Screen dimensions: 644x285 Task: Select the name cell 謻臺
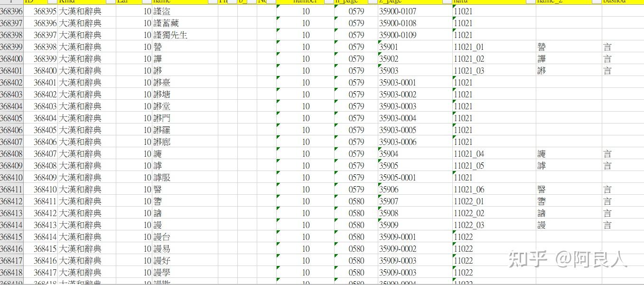pyautogui.click(x=185, y=83)
